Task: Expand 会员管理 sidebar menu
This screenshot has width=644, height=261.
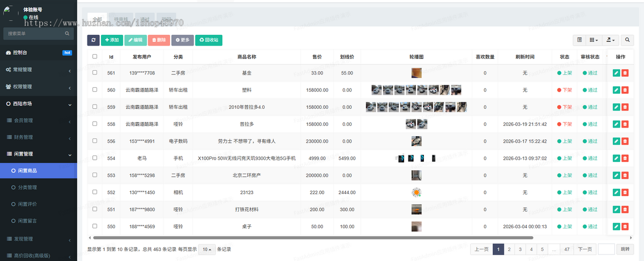Action: 39,120
